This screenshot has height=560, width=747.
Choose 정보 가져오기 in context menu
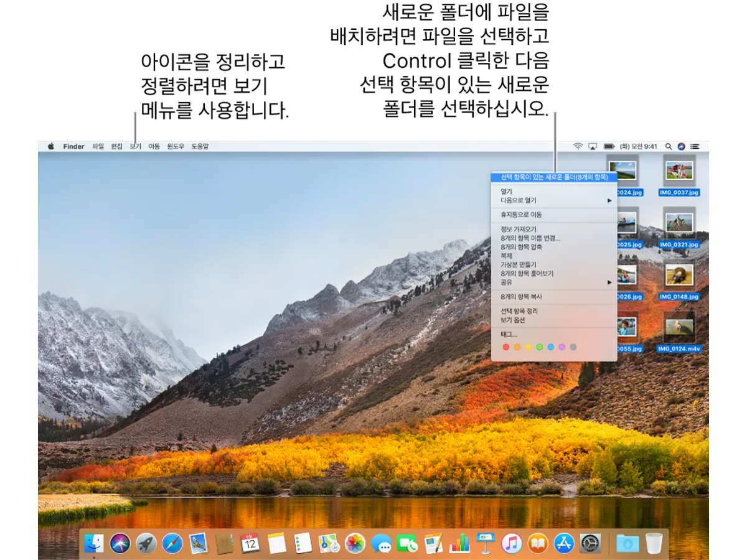pos(554,229)
